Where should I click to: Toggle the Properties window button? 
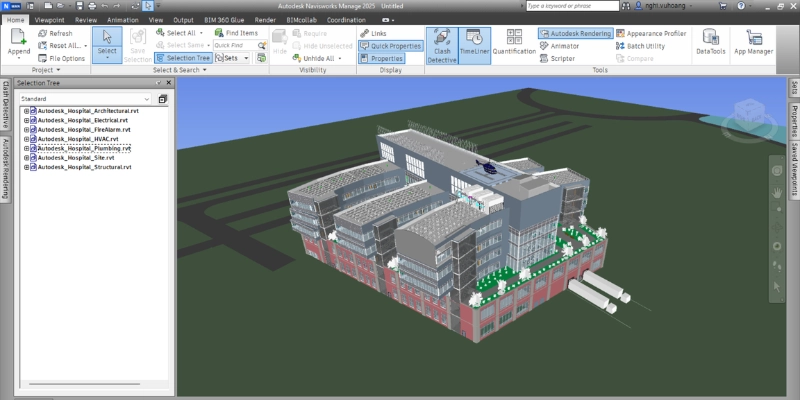(382, 59)
